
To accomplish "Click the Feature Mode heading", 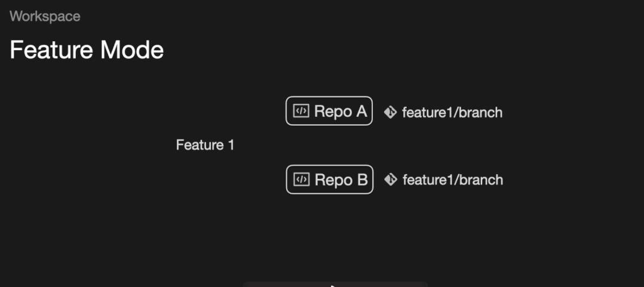I will [x=87, y=50].
